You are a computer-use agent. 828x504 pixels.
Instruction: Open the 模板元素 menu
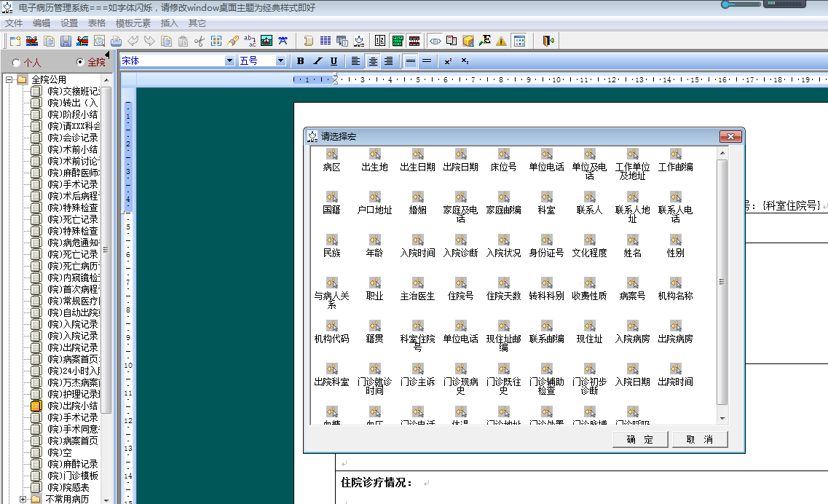click(133, 23)
